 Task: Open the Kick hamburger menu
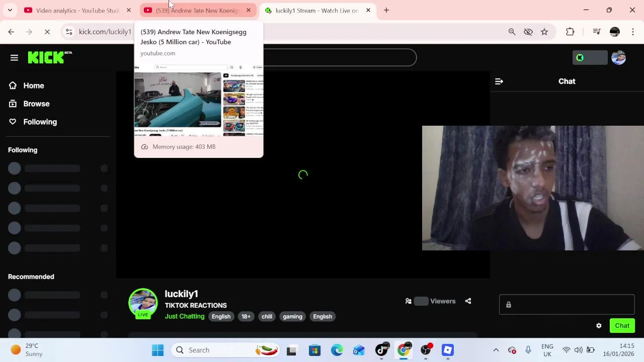pos(14,58)
